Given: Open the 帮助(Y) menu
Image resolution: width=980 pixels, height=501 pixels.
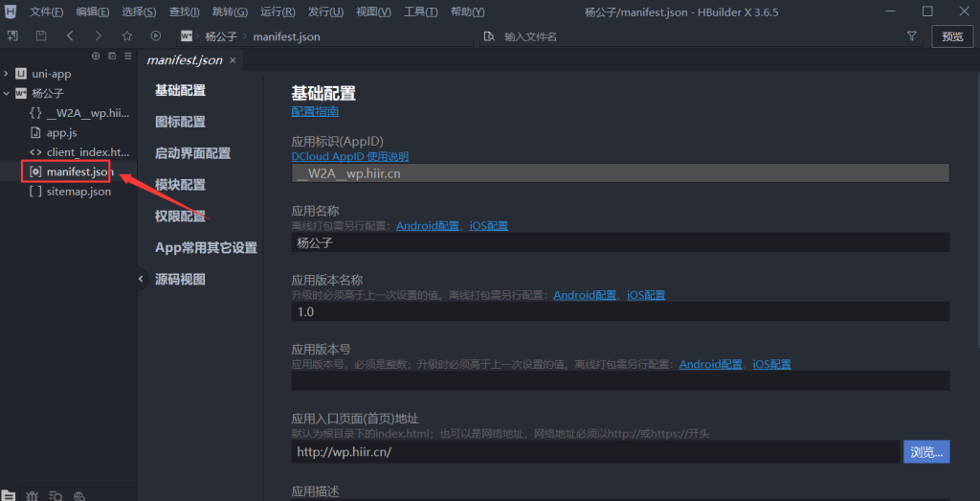Looking at the screenshot, I should (467, 11).
